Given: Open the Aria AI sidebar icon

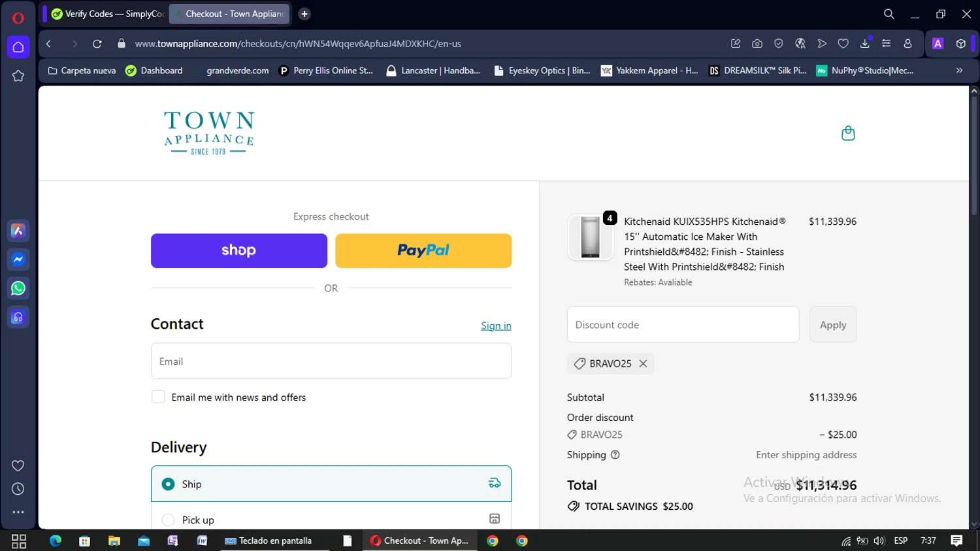Looking at the screenshot, I should click(18, 231).
